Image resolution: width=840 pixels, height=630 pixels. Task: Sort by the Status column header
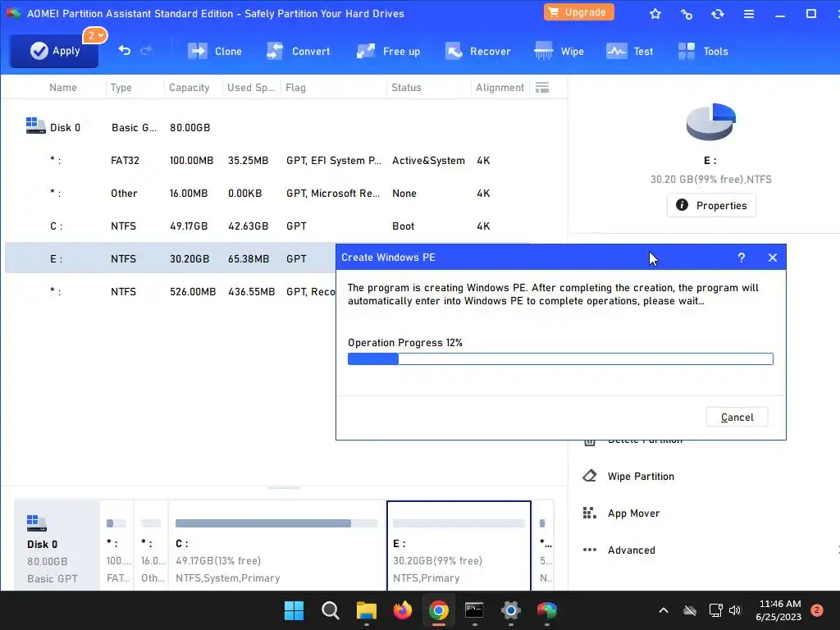click(406, 87)
